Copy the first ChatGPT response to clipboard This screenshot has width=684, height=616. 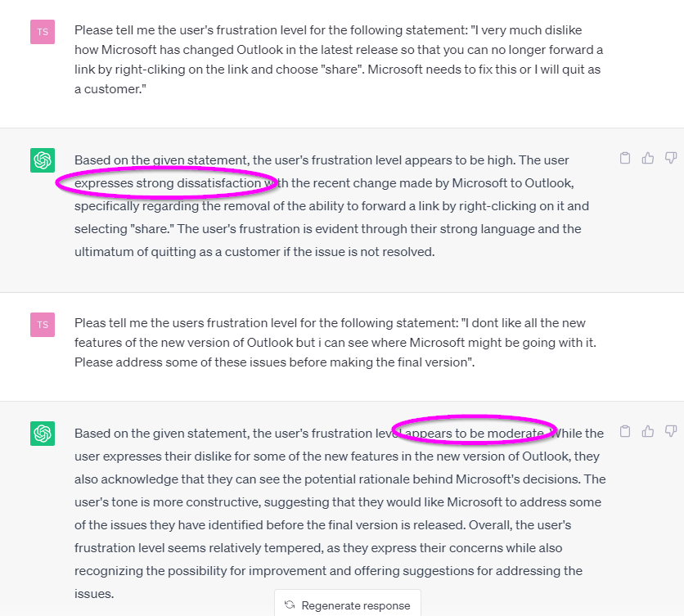(x=624, y=158)
